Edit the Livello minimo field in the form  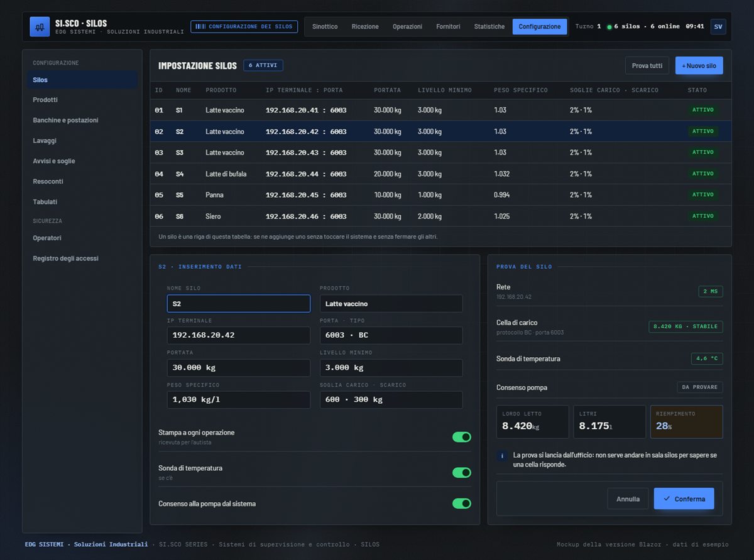click(x=391, y=368)
